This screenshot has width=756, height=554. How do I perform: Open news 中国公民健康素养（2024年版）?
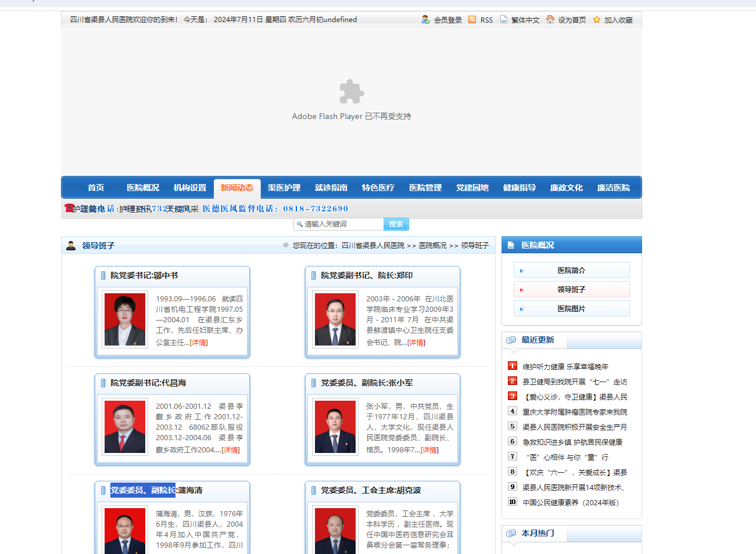[571, 503]
